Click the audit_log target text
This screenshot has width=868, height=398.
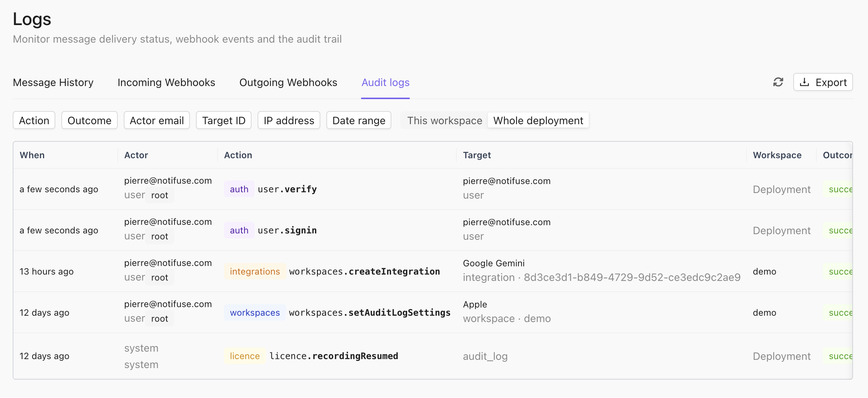click(485, 356)
